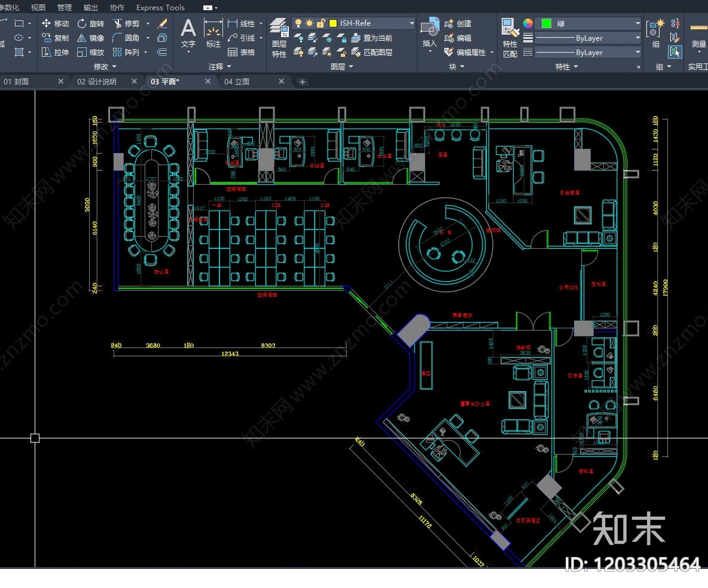708x588 pixels.
Task: Click the Ungroup icon with red X
Action: pos(676,23)
